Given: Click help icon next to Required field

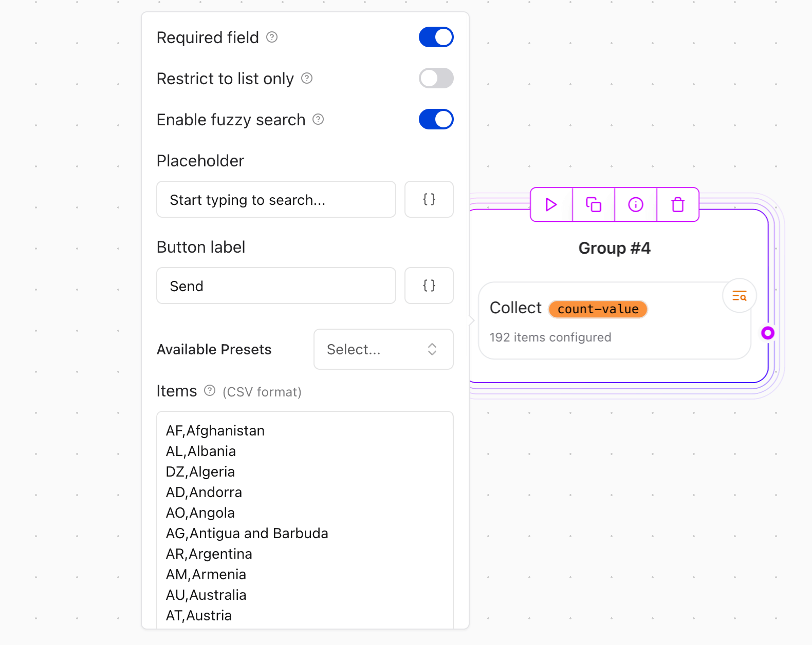Looking at the screenshot, I should pyautogui.click(x=272, y=37).
